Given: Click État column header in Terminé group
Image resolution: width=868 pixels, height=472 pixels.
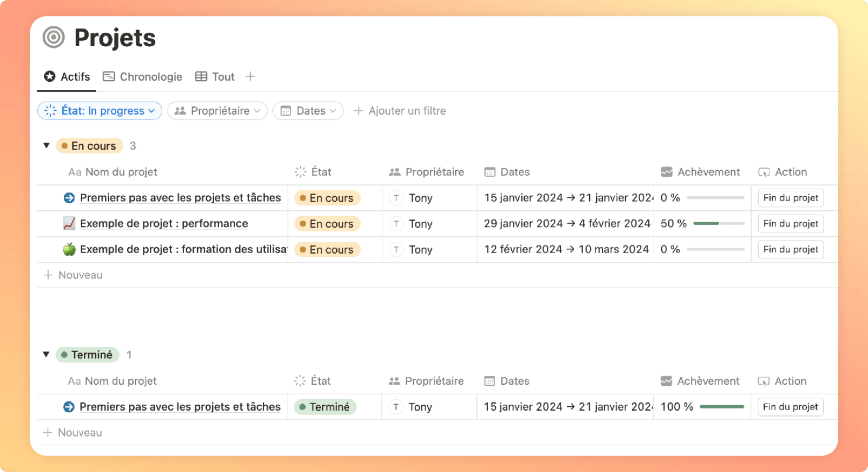Looking at the screenshot, I should pyautogui.click(x=313, y=381).
